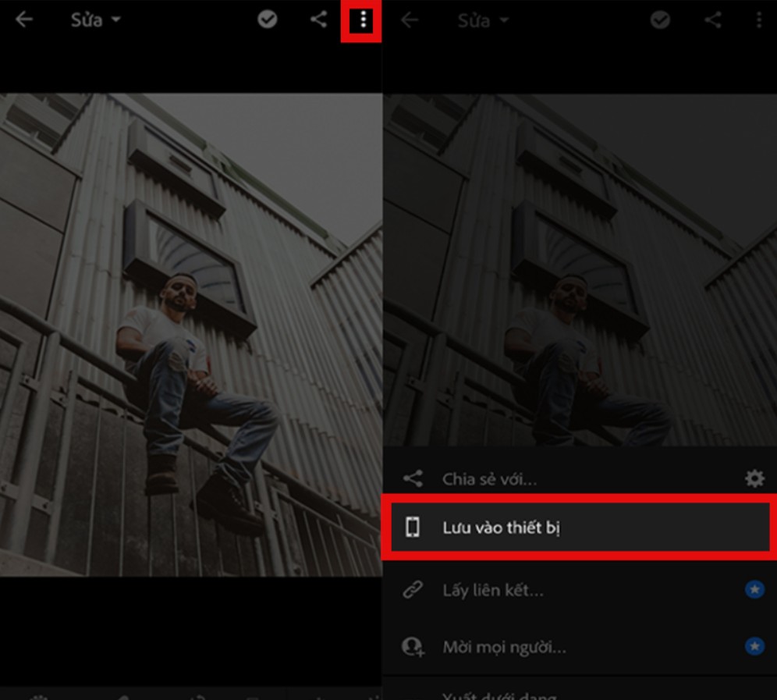The height and width of the screenshot is (700, 777).
Task: Select Chia sẻ với... menu option
Action: [x=490, y=478]
